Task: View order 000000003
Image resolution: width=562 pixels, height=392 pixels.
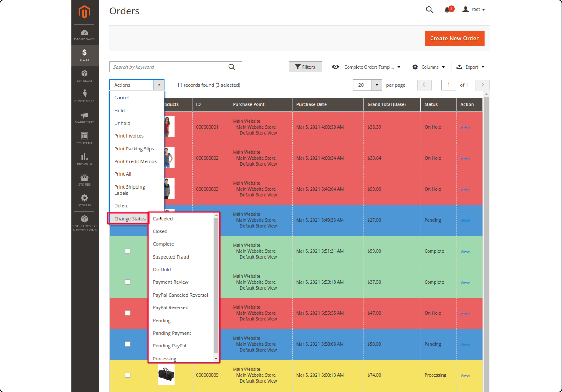Action: [x=465, y=189]
